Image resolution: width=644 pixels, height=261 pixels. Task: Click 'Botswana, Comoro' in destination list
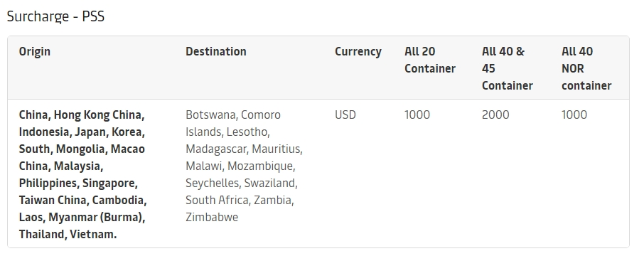(233, 114)
